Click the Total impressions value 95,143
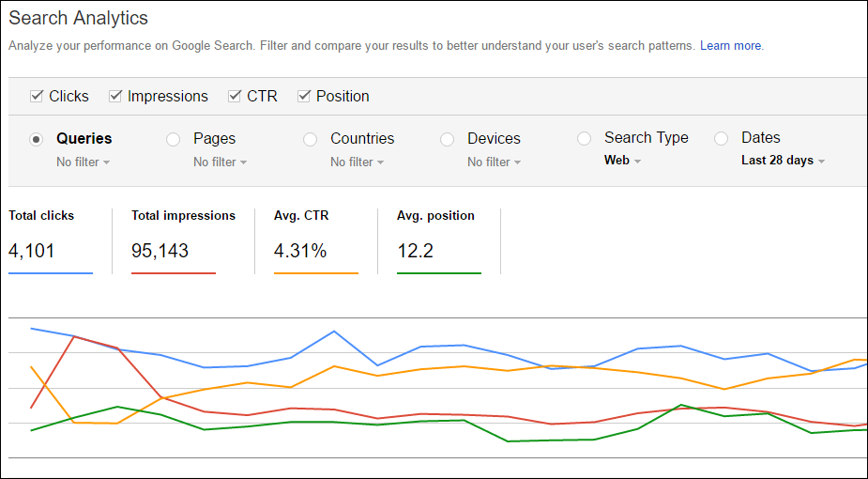This screenshot has height=479, width=868. click(x=160, y=252)
